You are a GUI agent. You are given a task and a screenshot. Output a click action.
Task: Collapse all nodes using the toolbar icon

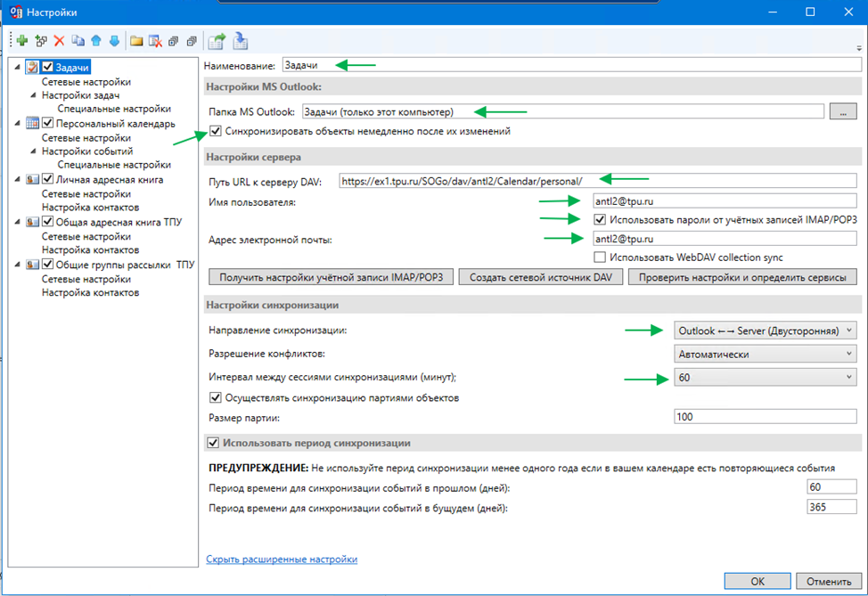(192, 41)
